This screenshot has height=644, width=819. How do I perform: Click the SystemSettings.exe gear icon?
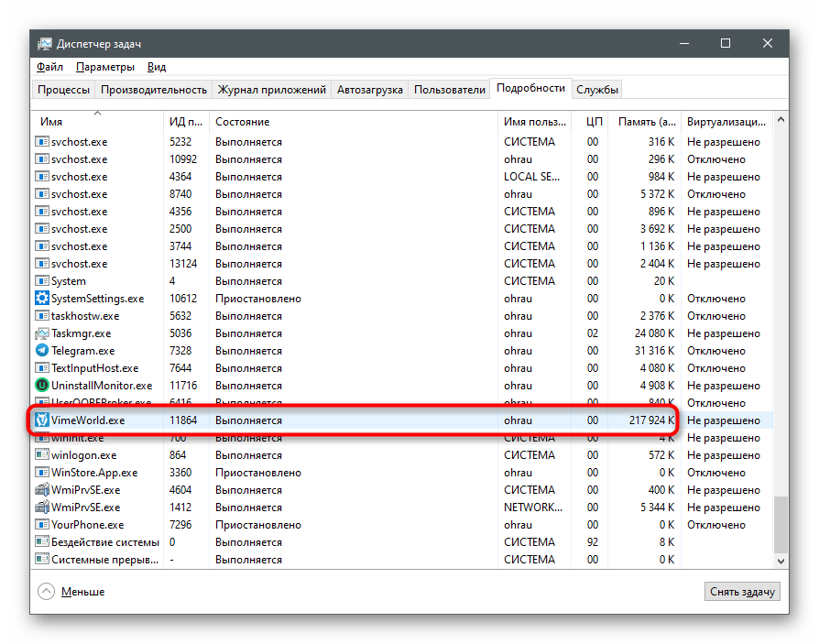(x=42, y=299)
